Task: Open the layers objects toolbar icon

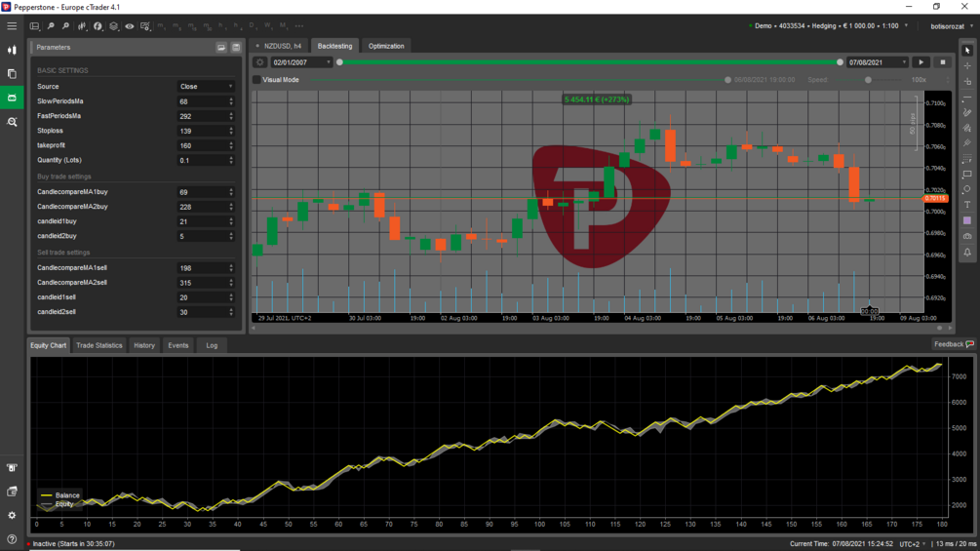Action: [x=114, y=26]
